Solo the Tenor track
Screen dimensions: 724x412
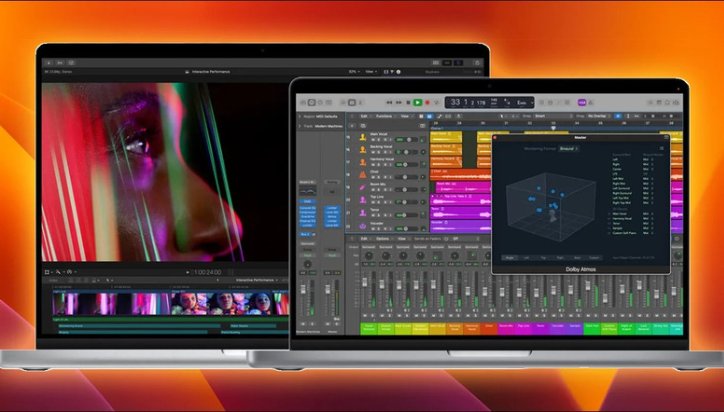[x=379, y=215]
